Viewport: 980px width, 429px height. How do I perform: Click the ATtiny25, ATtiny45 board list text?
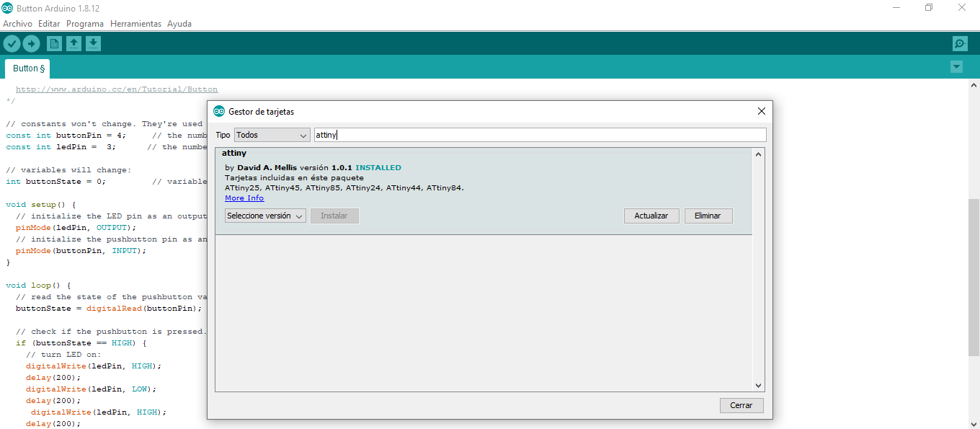[x=344, y=188]
